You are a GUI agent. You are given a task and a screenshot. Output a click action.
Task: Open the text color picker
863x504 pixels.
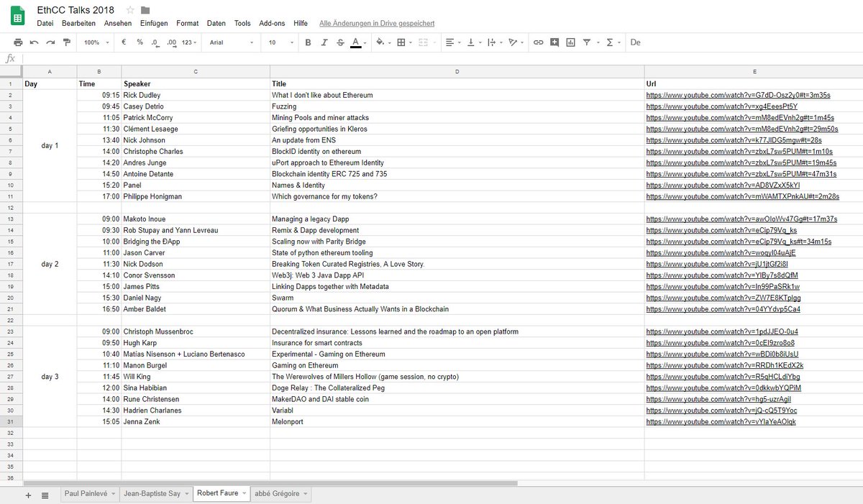pos(357,42)
